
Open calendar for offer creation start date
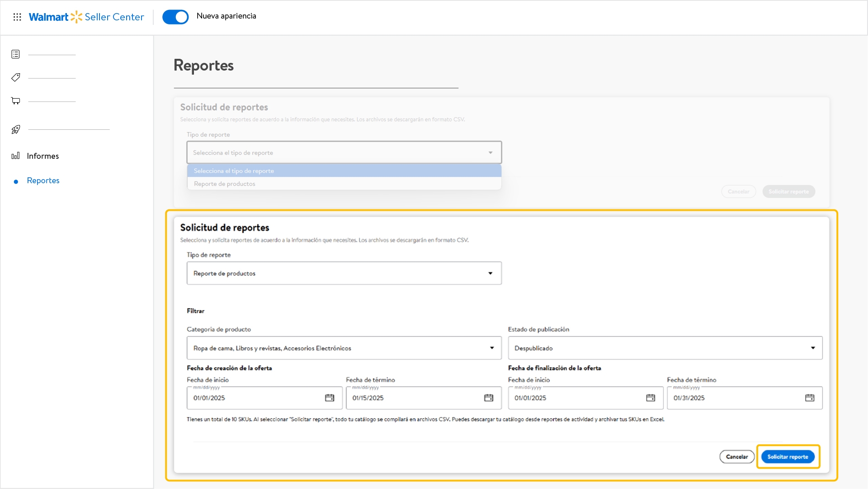(x=330, y=398)
